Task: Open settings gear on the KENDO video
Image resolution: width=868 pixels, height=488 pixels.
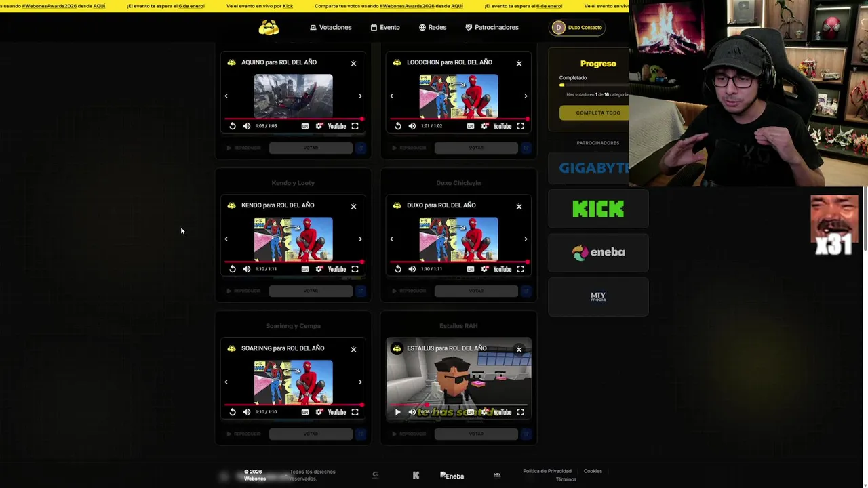Action: point(319,269)
